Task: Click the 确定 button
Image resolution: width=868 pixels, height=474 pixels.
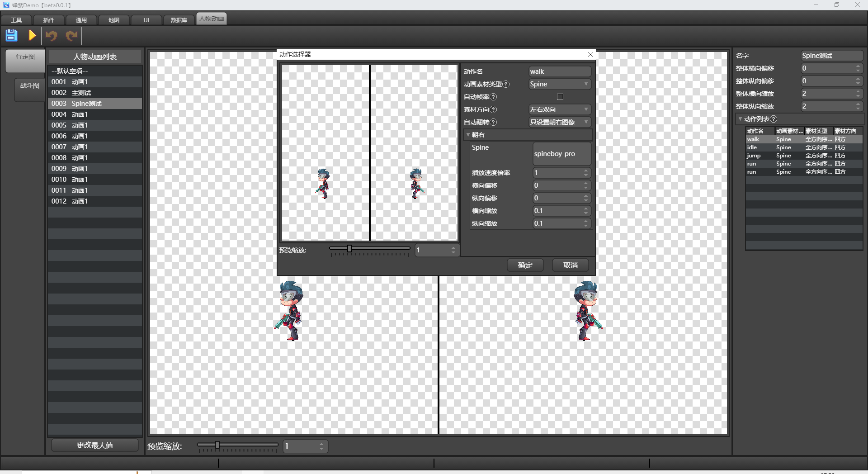Action: pos(525,265)
